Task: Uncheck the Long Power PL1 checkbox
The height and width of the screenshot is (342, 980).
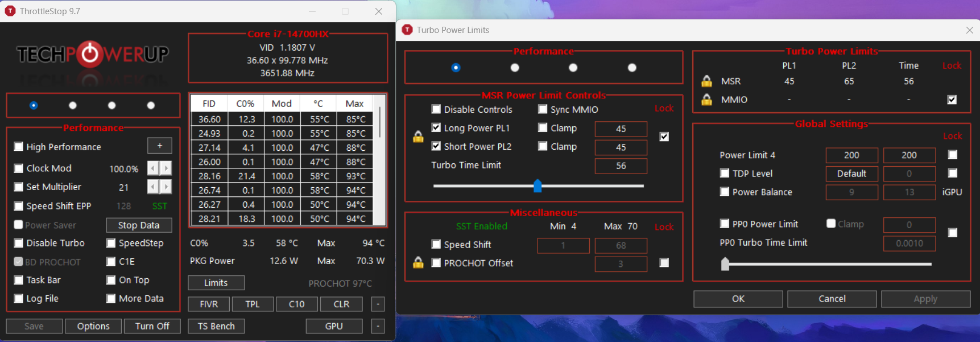Action: click(436, 128)
